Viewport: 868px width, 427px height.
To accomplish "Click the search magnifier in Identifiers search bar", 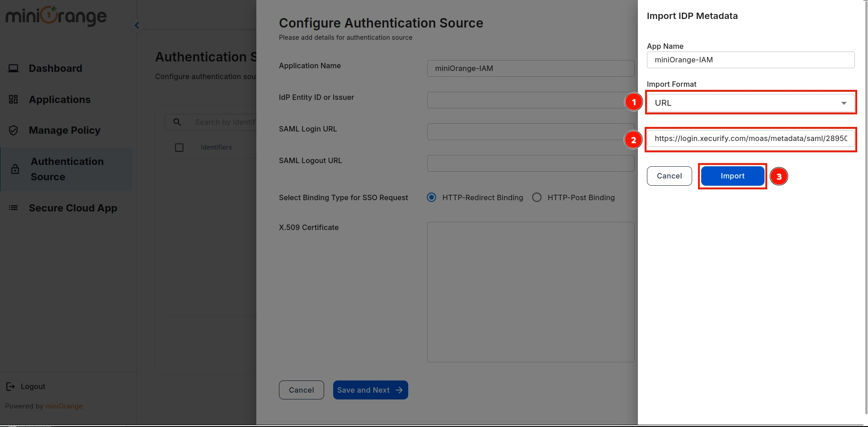I will point(177,122).
